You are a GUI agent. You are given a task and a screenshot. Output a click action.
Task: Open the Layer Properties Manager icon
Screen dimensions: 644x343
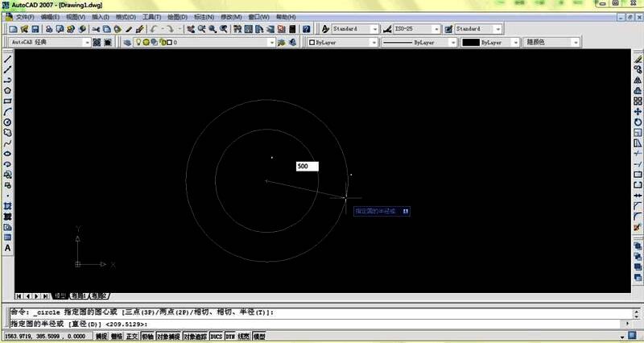[126, 42]
